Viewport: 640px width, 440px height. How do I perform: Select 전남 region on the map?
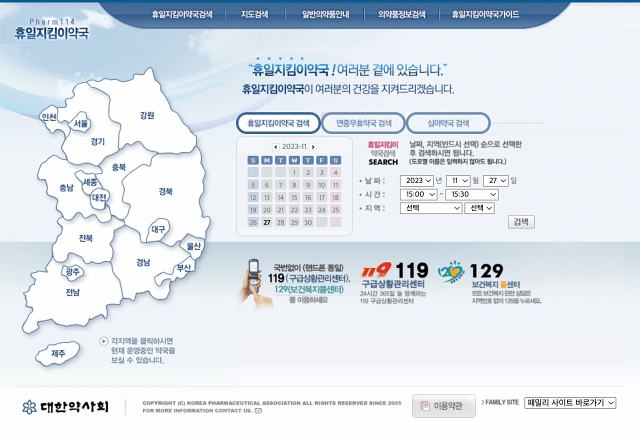click(73, 292)
